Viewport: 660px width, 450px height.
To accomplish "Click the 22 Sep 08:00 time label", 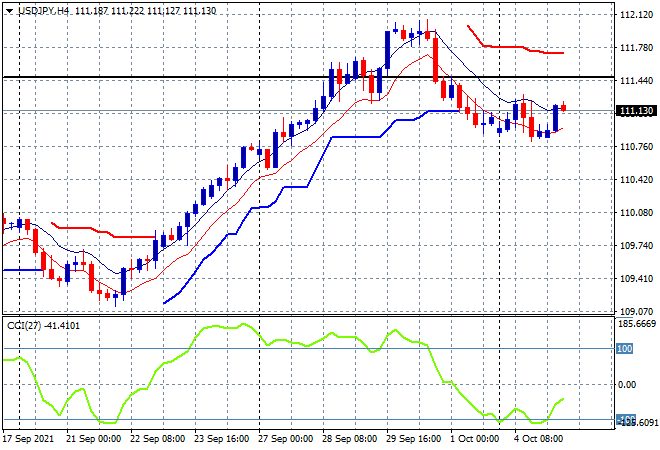I will [157, 439].
